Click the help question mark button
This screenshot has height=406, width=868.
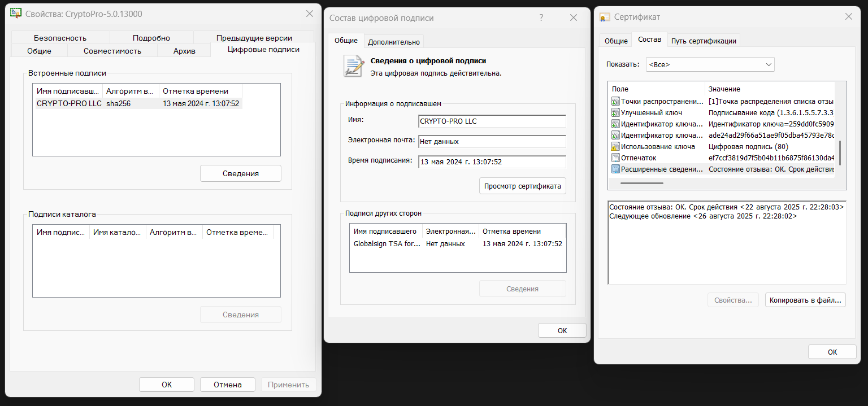541,18
